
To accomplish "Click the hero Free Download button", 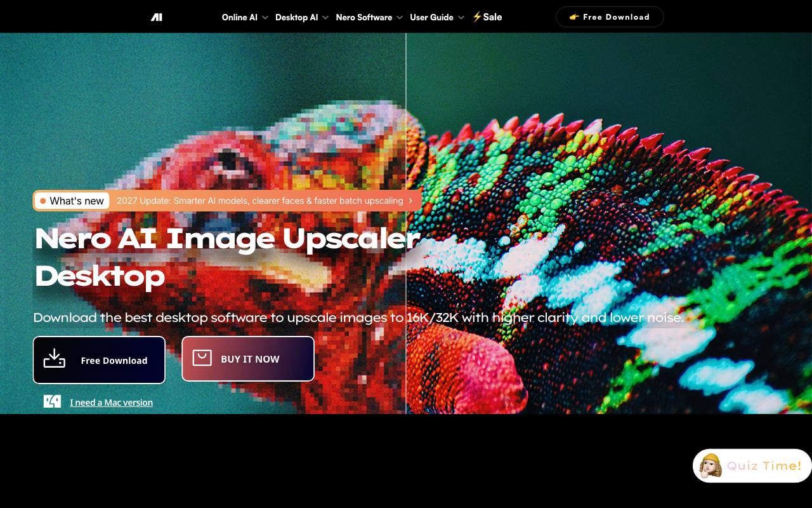I will [x=99, y=360].
